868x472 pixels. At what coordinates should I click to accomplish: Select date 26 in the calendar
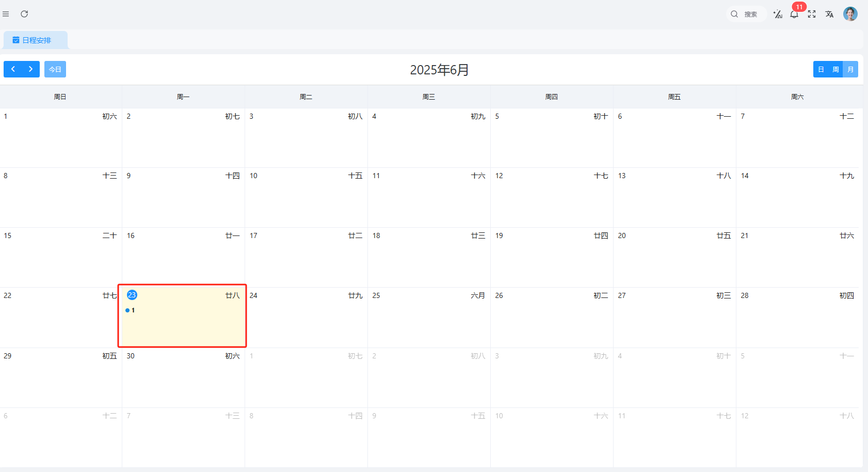pos(499,295)
